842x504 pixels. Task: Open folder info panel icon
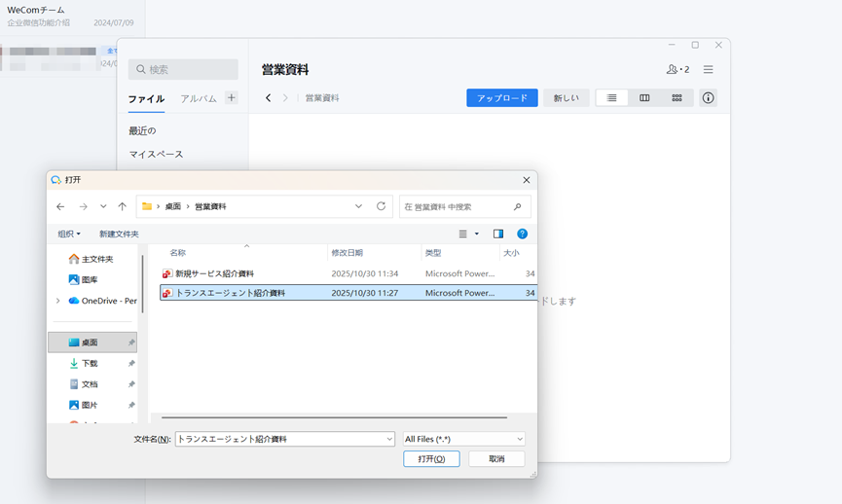(x=708, y=98)
